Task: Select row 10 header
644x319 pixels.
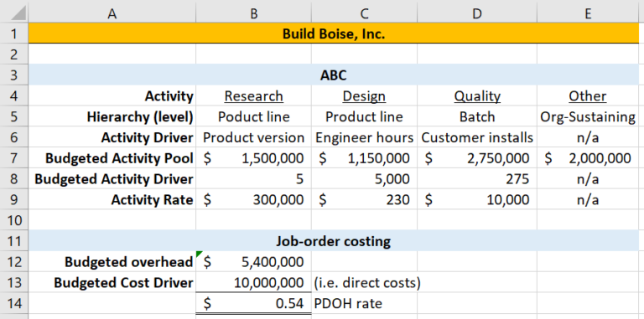Action: click(x=14, y=220)
